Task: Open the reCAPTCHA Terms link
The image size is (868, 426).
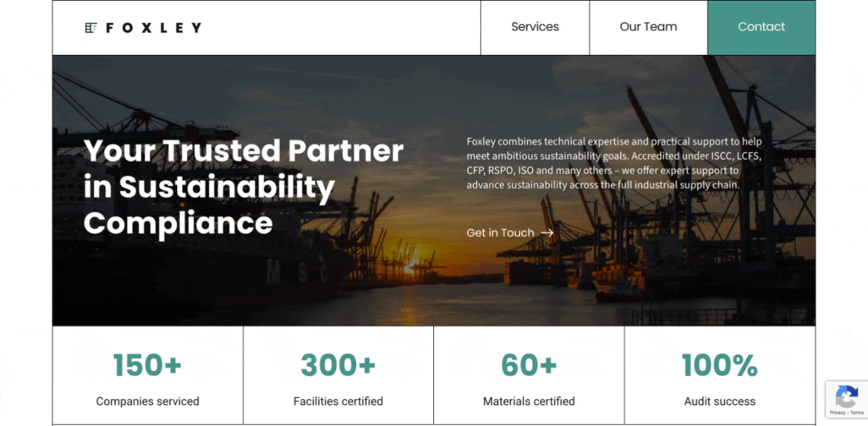Action: coord(857,412)
